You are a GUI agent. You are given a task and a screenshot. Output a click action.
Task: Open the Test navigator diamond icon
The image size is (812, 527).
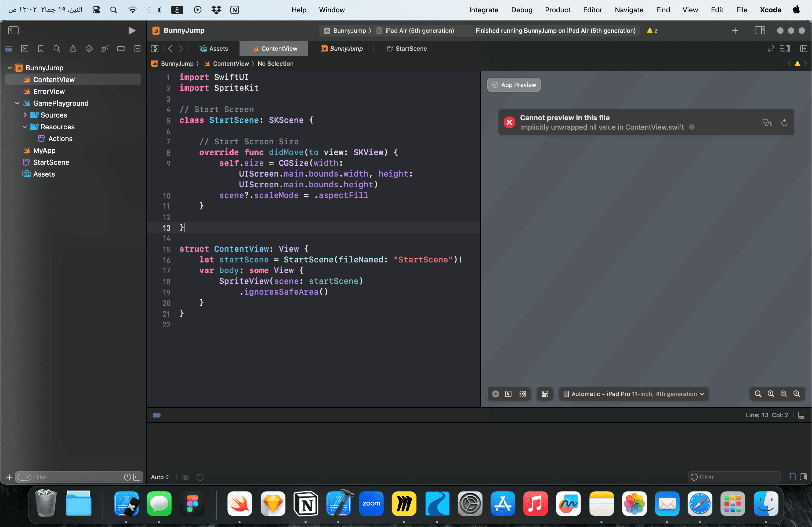point(89,49)
